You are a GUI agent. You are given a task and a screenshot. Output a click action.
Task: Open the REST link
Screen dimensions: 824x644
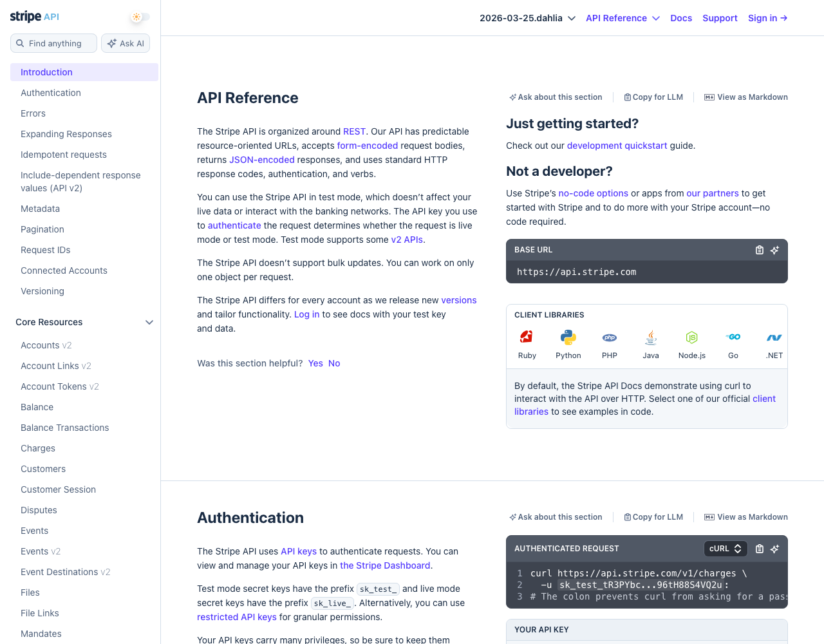coord(354,131)
